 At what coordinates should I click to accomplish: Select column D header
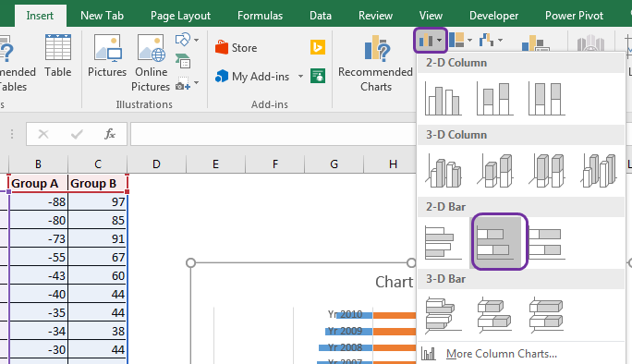[156, 164]
